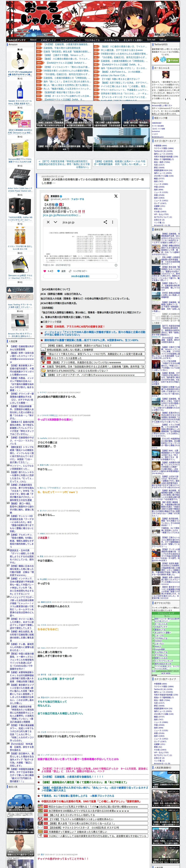Viewport: 186px width, 868px height.
Task: Click commenter name VIBES on comment 7
Action: 42,534
